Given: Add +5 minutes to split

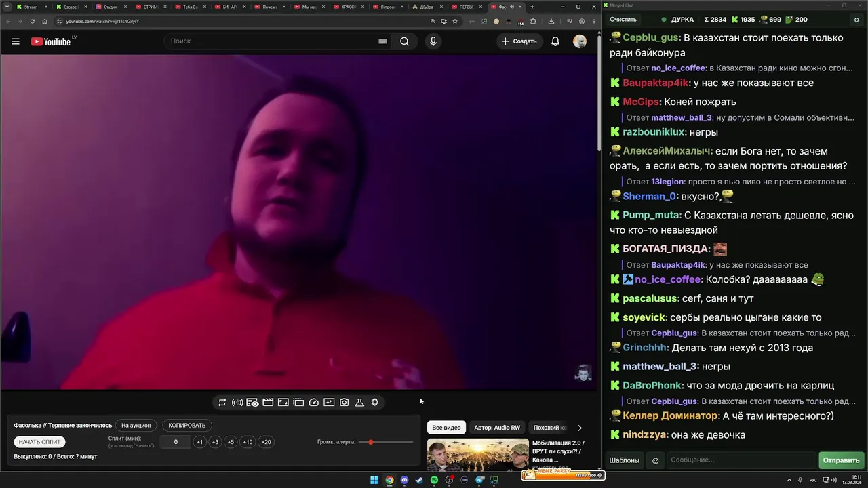Looking at the screenshot, I should (x=231, y=442).
